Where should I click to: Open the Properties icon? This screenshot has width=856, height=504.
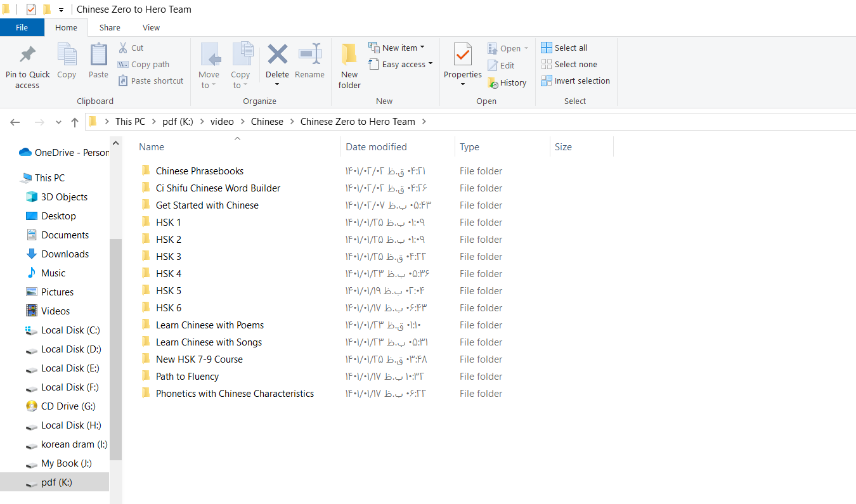coord(463,55)
